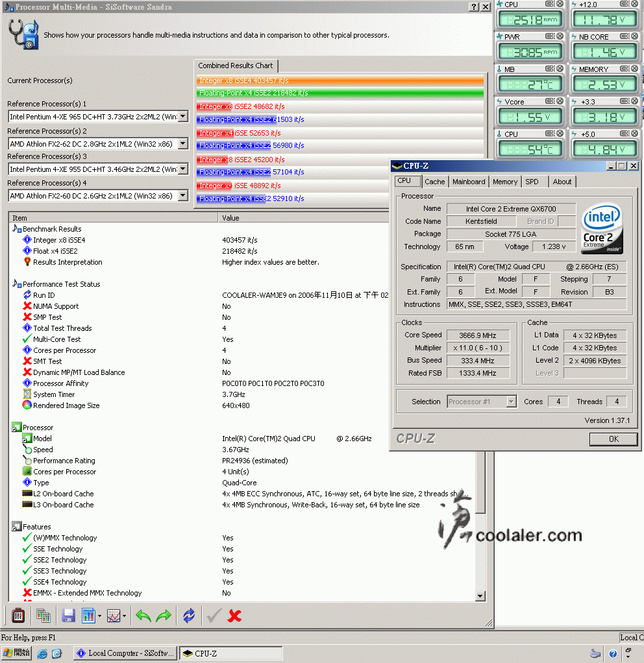Click the Intel Core 2 Extreme logo
This screenshot has height=663, width=644.
pos(602,229)
